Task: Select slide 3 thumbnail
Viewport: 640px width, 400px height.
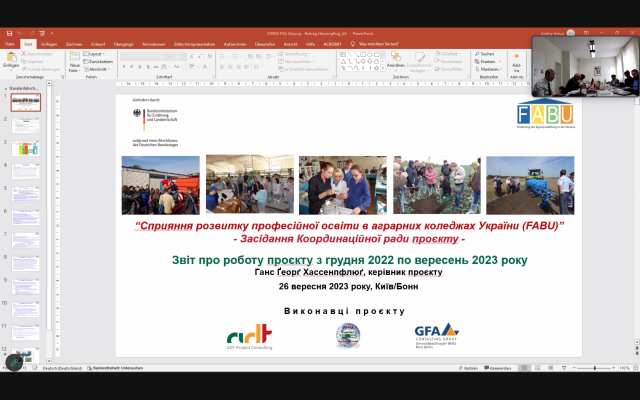Action: click(x=26, y=148)
